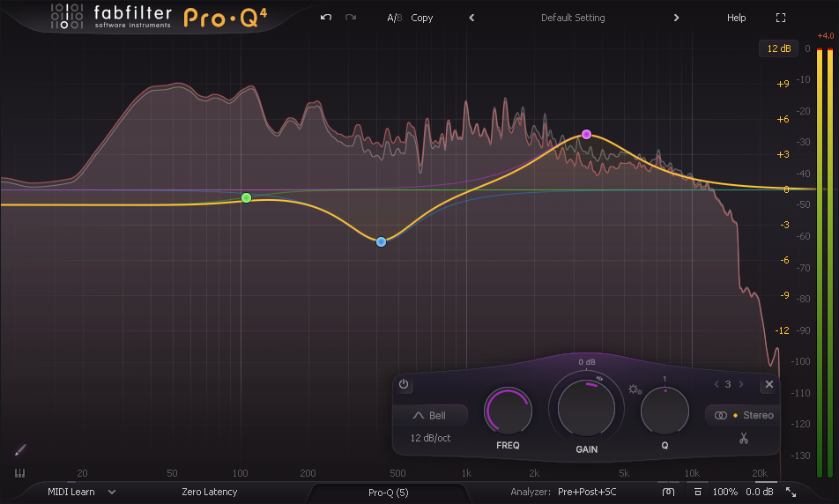839x504 pixels.
Task: Toggle band power button on or off
Action: point(404,385)
